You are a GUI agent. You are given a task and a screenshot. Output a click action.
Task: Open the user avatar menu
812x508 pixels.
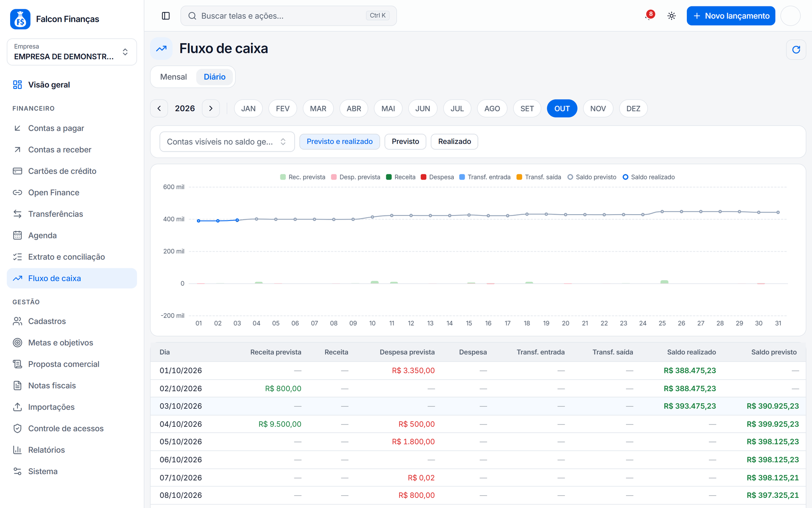tap(790, 16)
